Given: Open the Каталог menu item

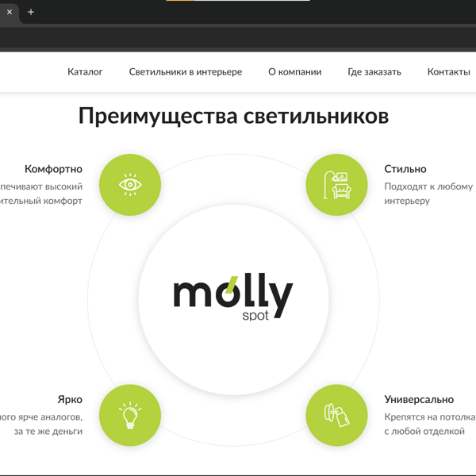Looking at the screenshot, I should (85, 71).
